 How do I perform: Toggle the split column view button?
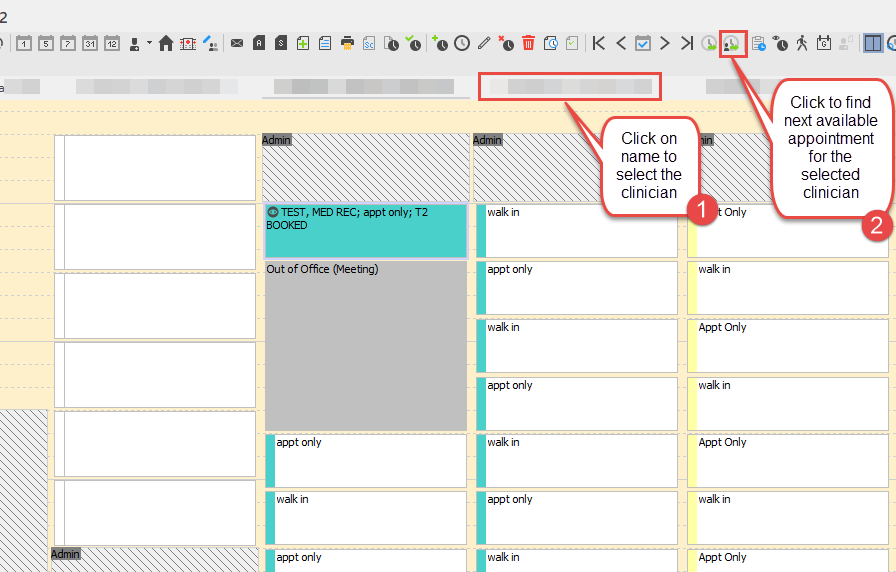click(x=873, y=43)
